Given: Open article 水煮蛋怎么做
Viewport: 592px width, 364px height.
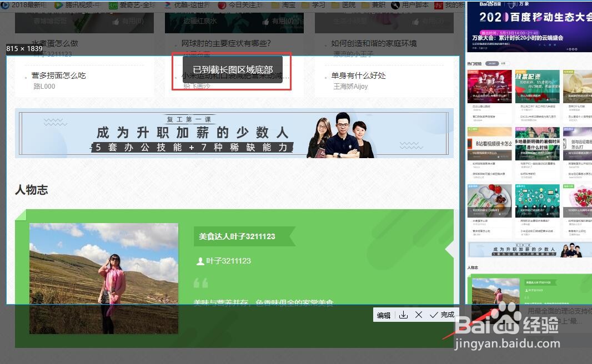Looking at the screenshot, I should 55,43.
